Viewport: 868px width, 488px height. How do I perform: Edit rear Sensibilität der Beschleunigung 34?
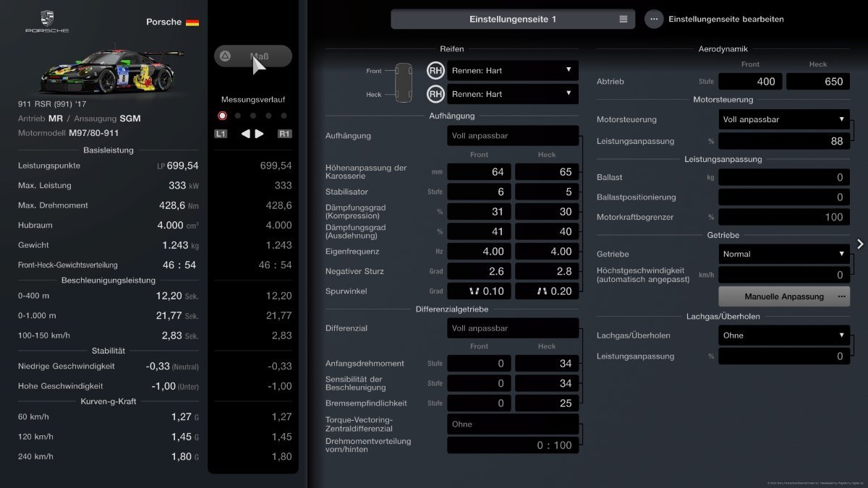tap(547, 383)
